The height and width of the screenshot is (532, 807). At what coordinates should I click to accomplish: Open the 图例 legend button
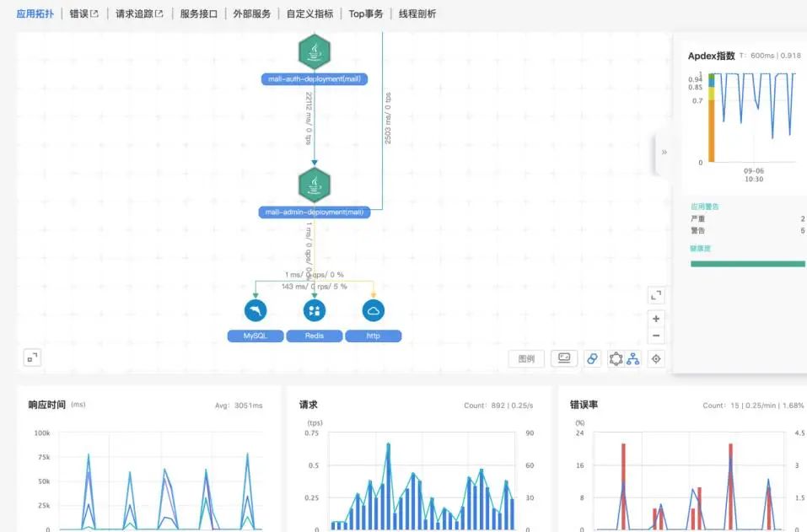526,359
